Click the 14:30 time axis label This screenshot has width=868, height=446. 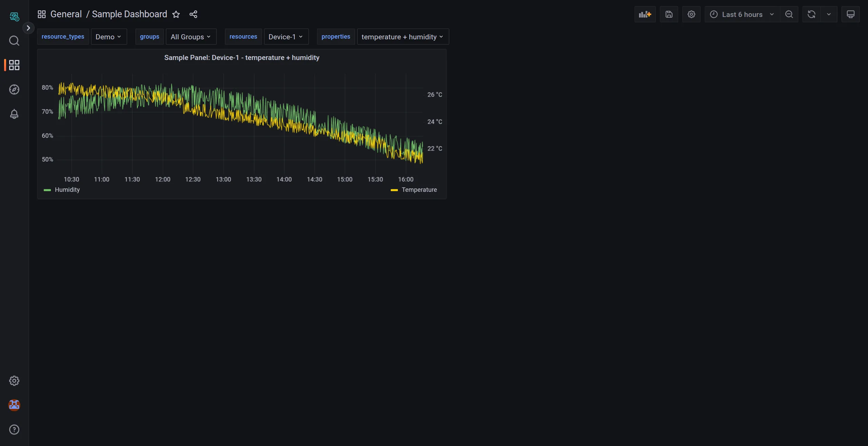[x=314, y=179]
